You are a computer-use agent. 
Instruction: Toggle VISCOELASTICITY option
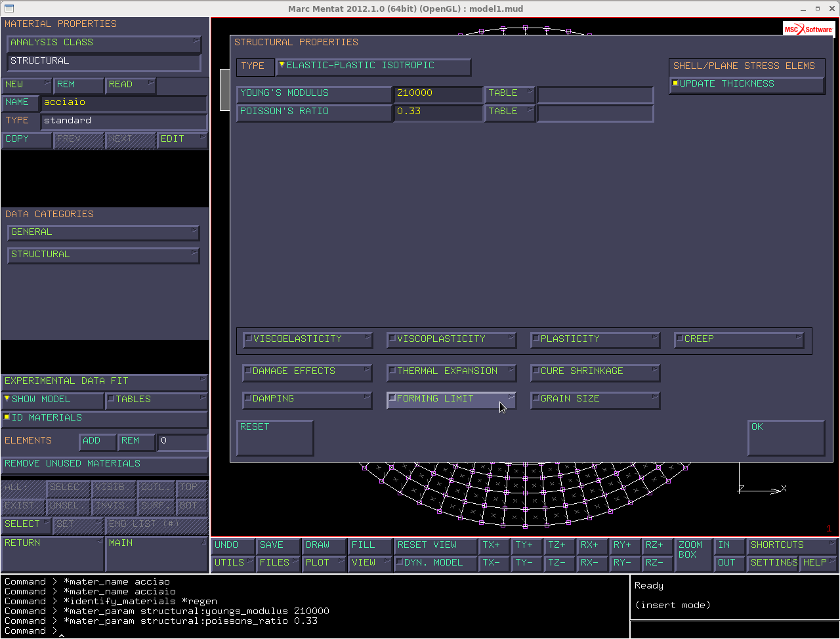[x=308, y=340]
